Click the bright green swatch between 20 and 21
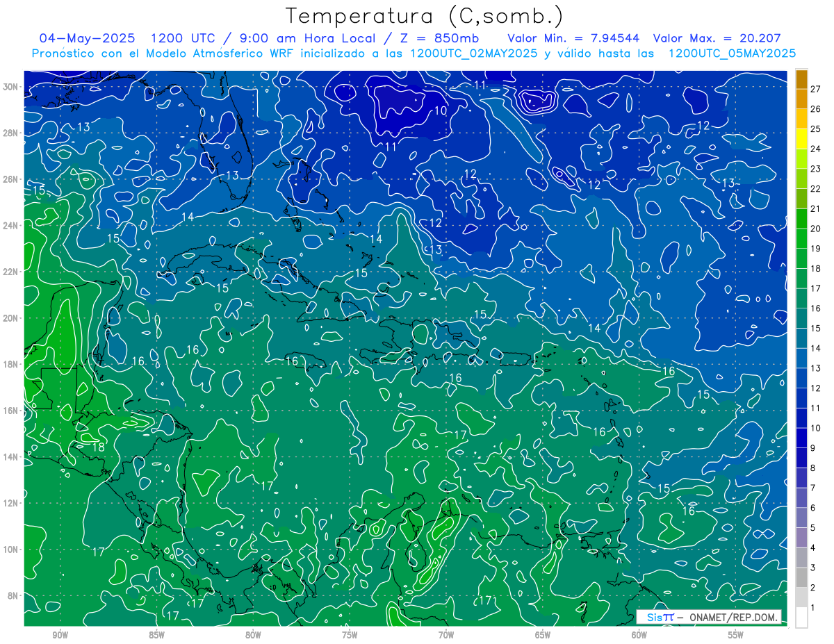Viewport: 834px width, 644px height. (801, 218)
